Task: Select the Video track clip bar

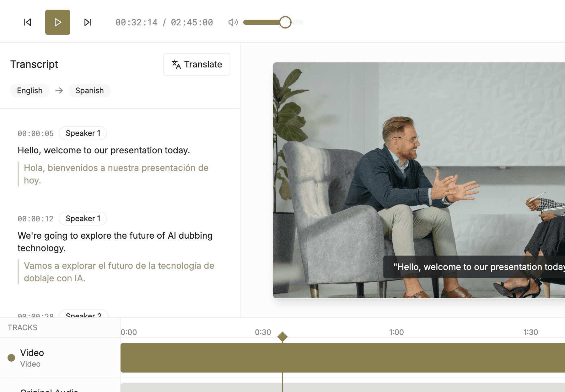Action: click(342, 358)
